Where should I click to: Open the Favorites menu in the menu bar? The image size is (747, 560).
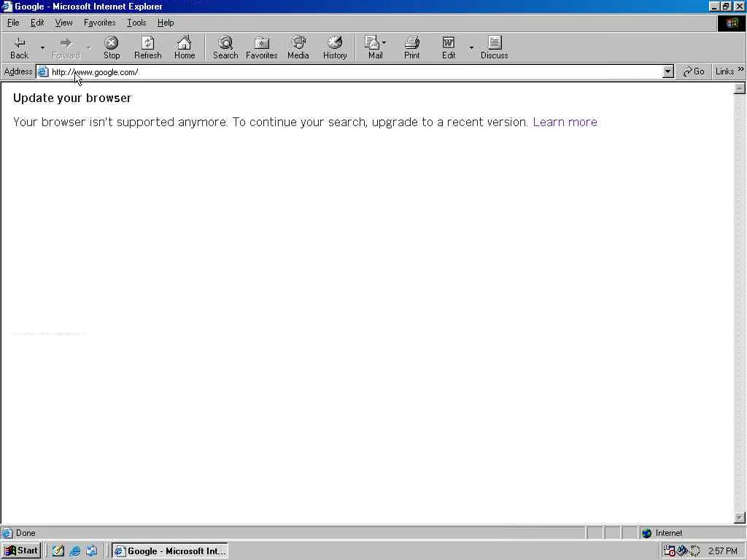point(99,23)
